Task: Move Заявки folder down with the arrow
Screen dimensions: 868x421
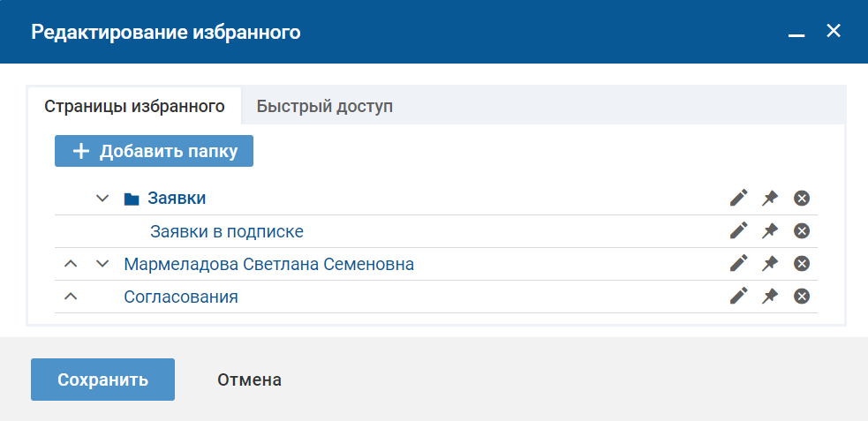Action: coord(102,199)
